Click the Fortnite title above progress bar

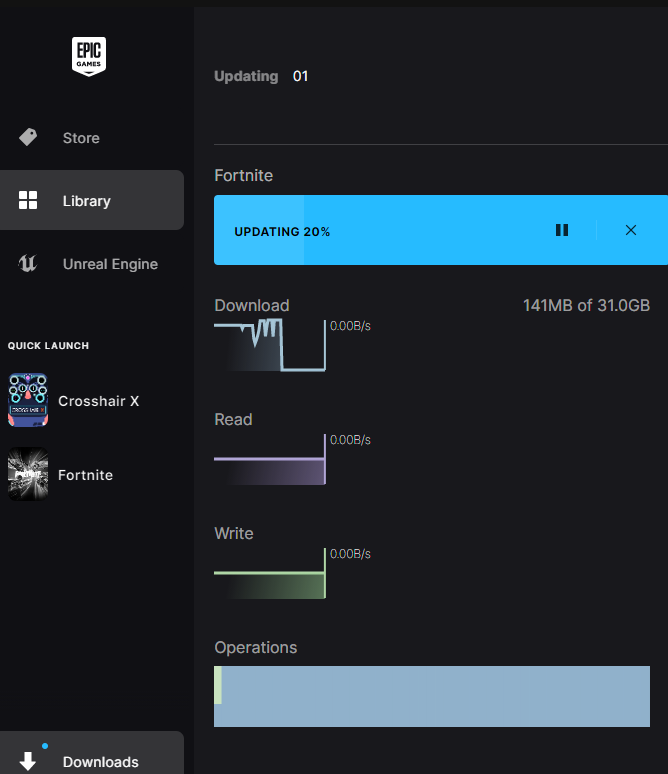tap(243, 175)
